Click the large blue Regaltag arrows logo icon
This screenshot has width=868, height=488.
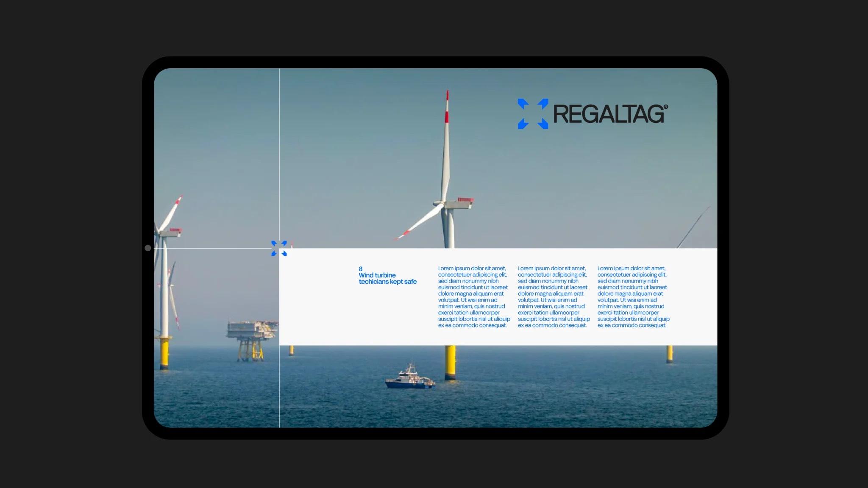pyautogui.click(x=533, y=114)
